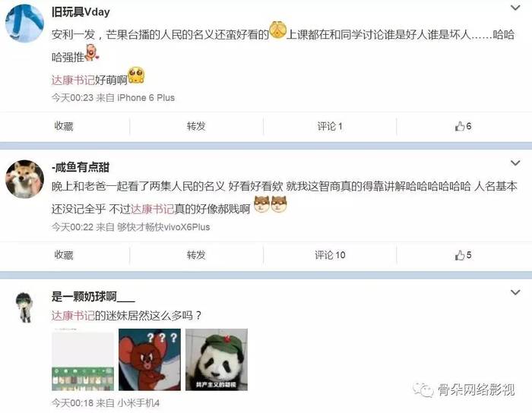Open 评论 1 on the first post
This screenshot has width=532, height=413.
[x=330, y=126]
